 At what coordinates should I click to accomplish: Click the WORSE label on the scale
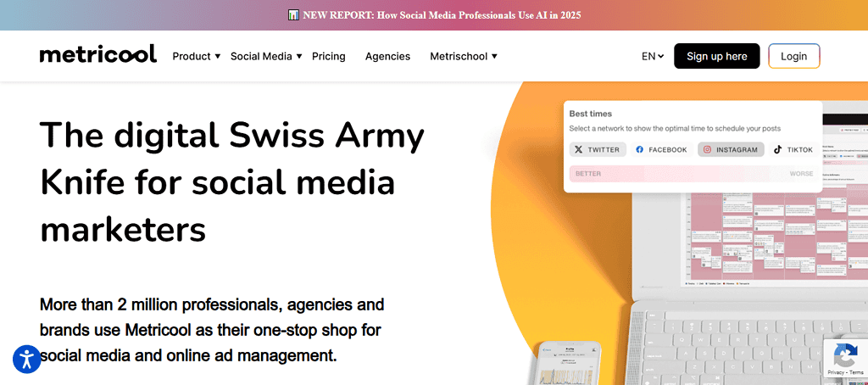[x=801, y=174]
